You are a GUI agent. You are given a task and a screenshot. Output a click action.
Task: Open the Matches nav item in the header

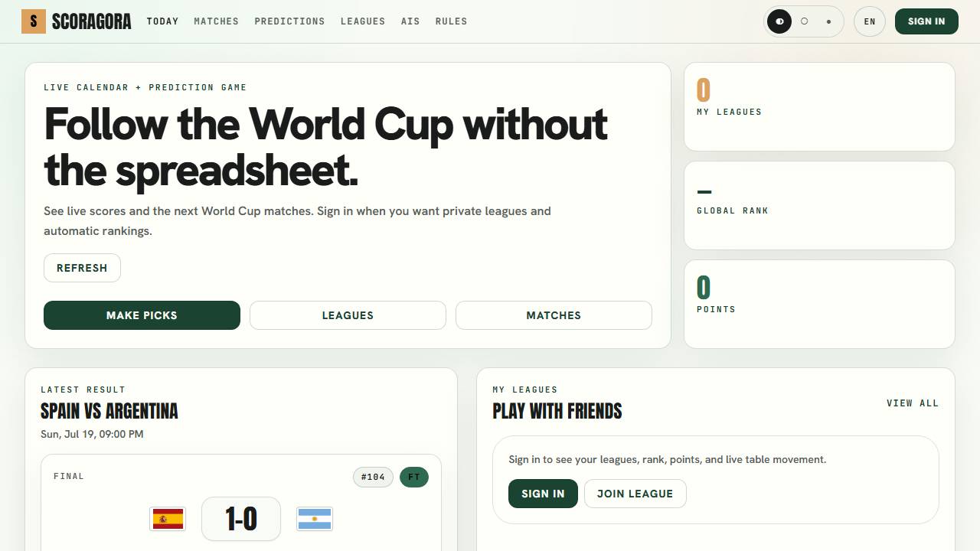click(x=216, y=21)
